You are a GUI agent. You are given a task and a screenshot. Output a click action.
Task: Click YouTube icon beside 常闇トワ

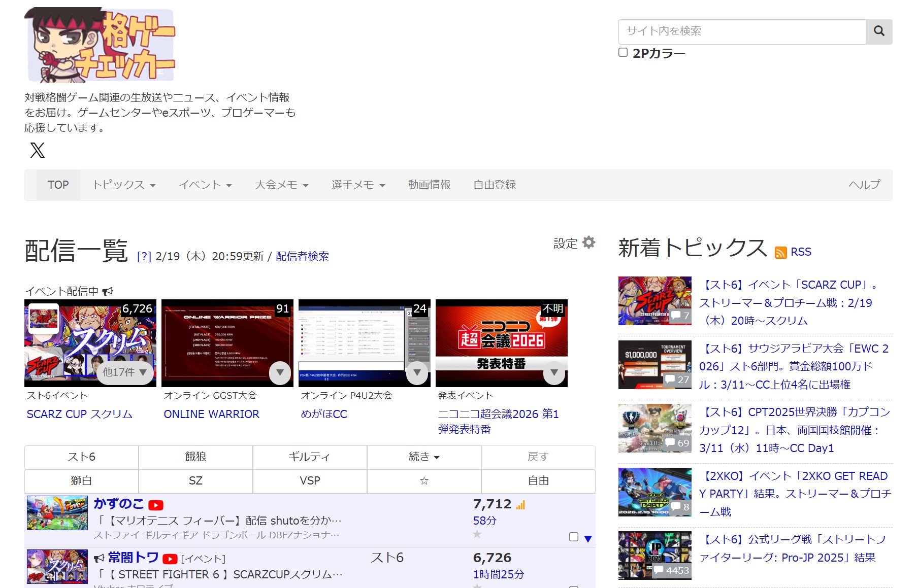pos(170,559)
